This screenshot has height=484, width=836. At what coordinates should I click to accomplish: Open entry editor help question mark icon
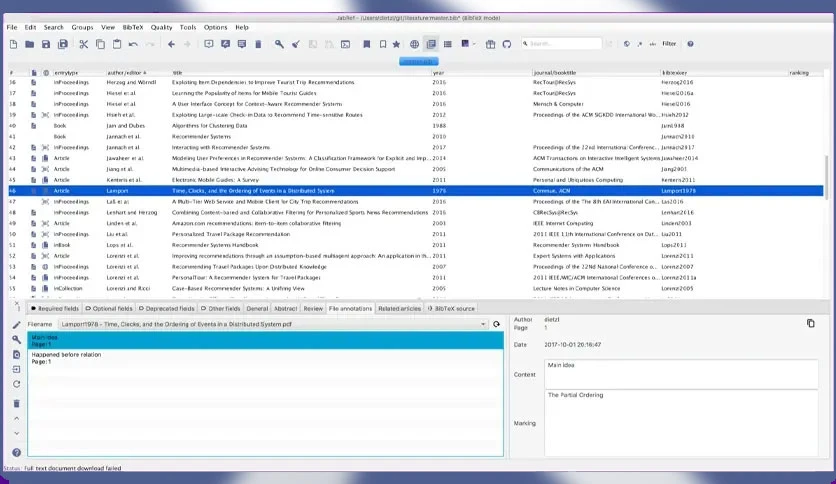(17, 453)
